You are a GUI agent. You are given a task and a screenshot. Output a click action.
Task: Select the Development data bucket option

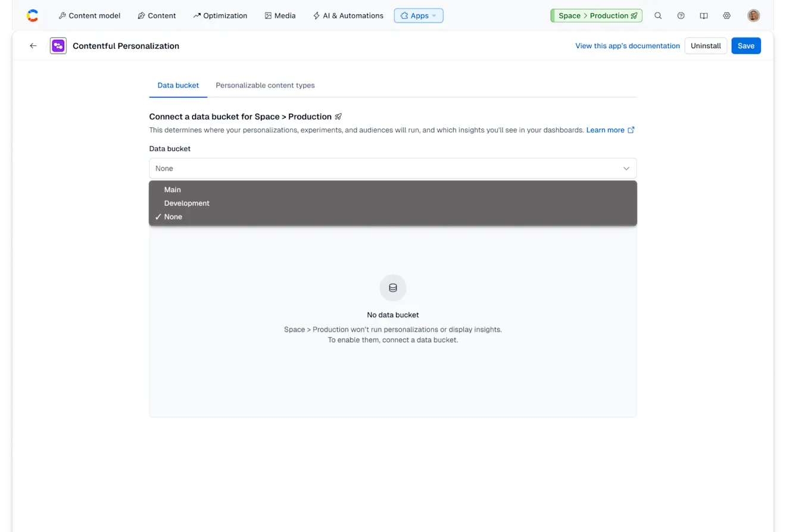(187, 203)
